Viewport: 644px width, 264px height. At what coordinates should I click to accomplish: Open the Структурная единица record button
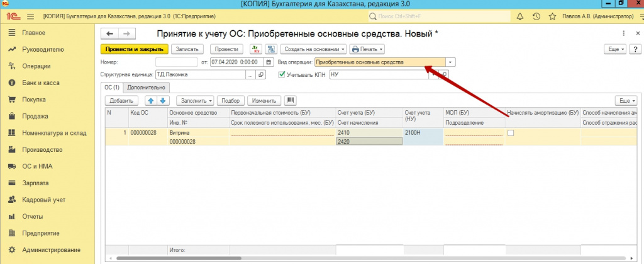261,75
